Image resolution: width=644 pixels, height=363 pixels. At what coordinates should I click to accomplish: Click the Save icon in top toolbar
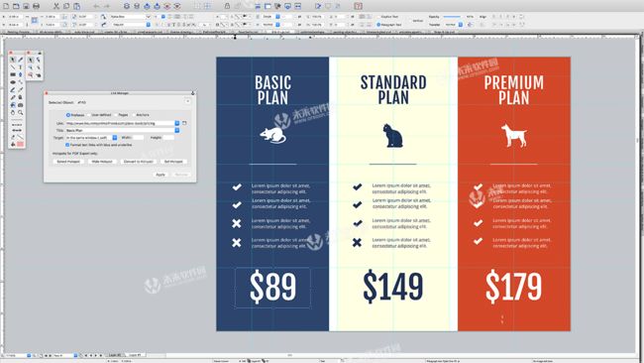(x=26, y=6)
